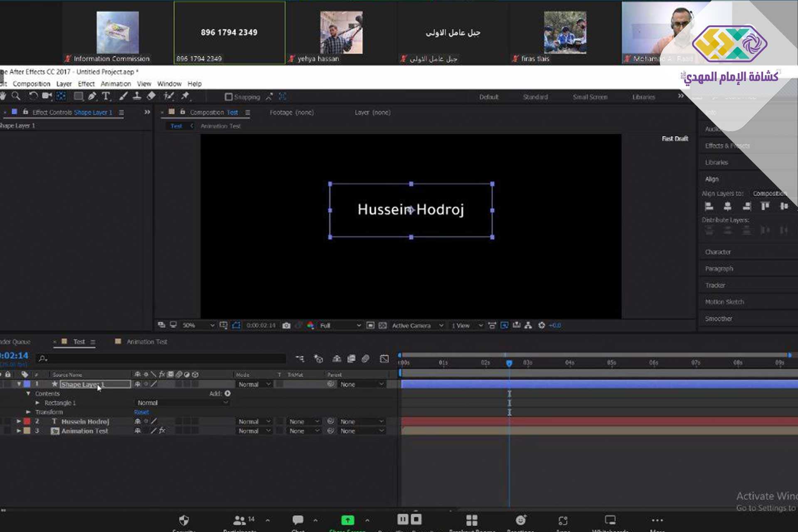The width and height of the screenshot is (798, 532).
Task: Toggle the shy switch on Hussein Hodroj layer
Action: (138, 421)
